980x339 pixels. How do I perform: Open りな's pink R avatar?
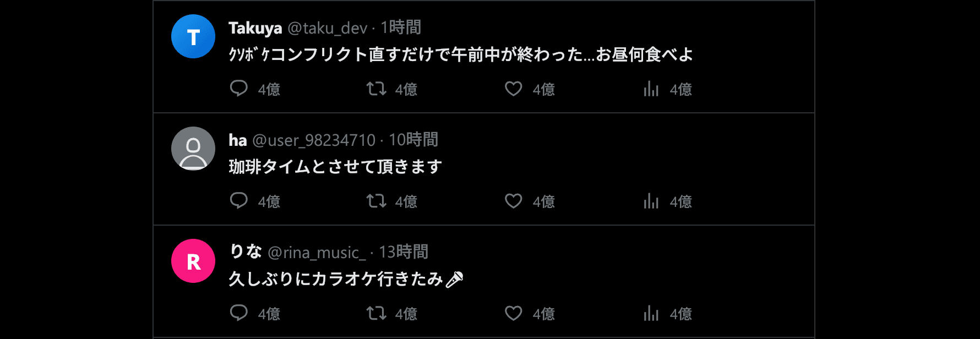pos(193,260)
